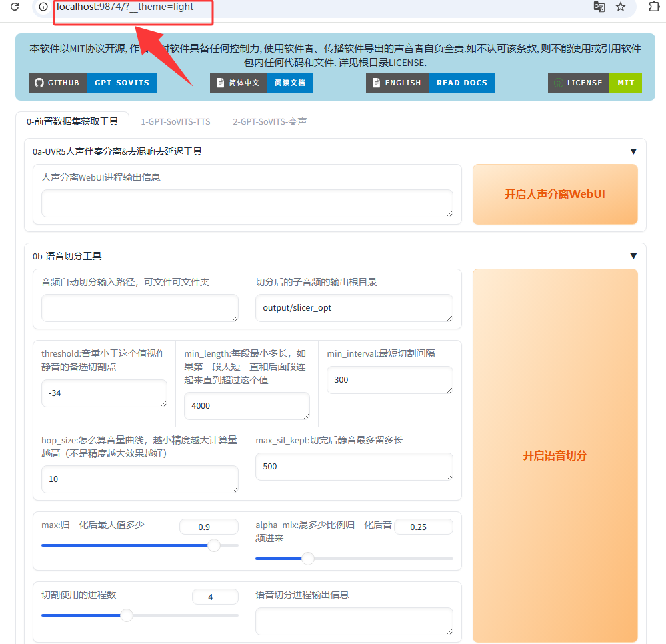Screen dimensions: 666x644
Task: Click the audio slicing input path field
Action: tap(139, 308)
